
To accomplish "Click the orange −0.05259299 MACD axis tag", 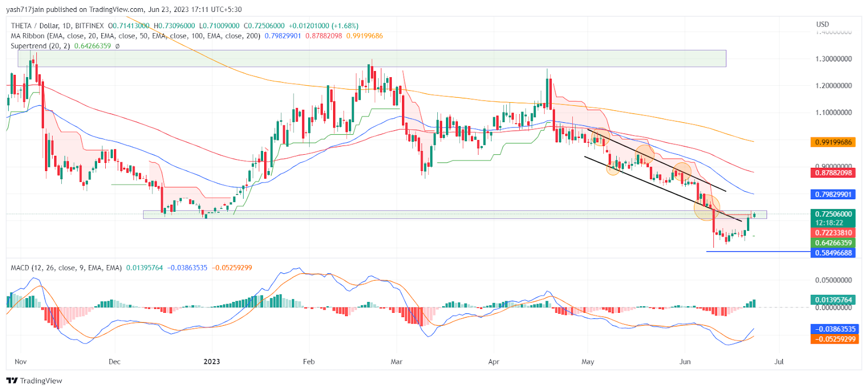I will 835,339.
